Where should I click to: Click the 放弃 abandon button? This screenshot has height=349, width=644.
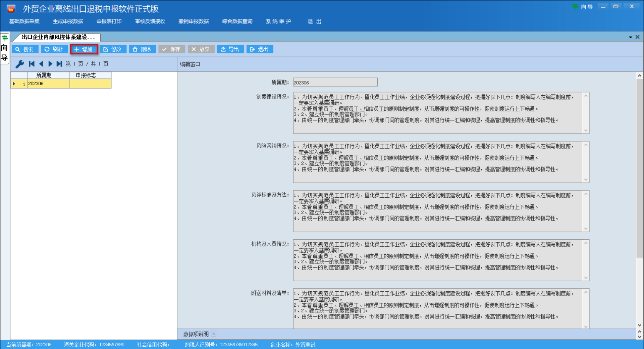tap(201, 49)
